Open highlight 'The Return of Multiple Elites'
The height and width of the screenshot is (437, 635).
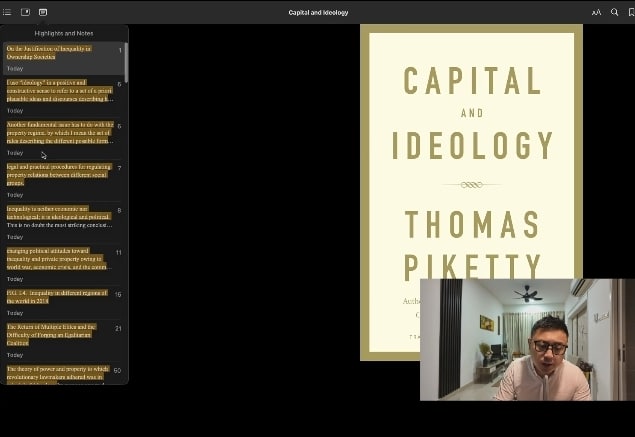coord(64,341)
